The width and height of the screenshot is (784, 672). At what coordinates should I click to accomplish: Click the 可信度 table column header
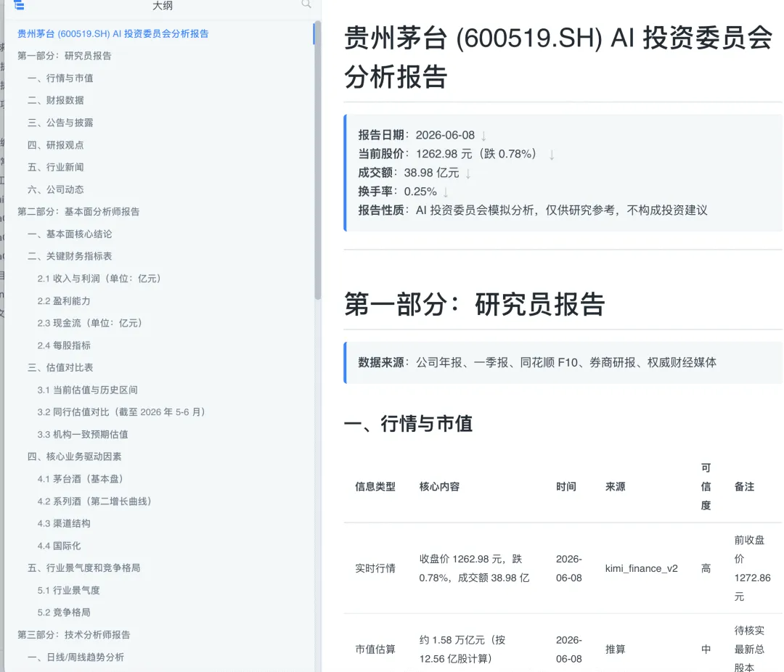(706, 486)
